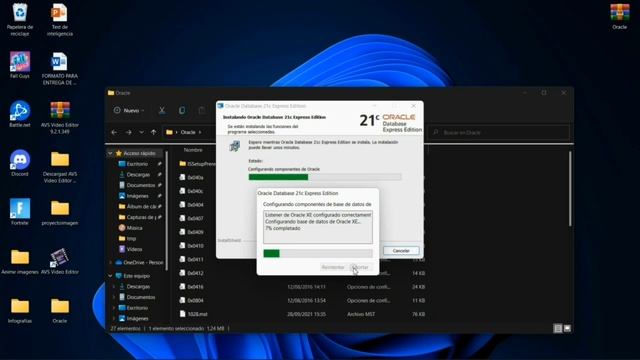Screen dimensions: 640x360
Task: Expand the OneDrive - Personal tree node
Action: tap(110, 262)
